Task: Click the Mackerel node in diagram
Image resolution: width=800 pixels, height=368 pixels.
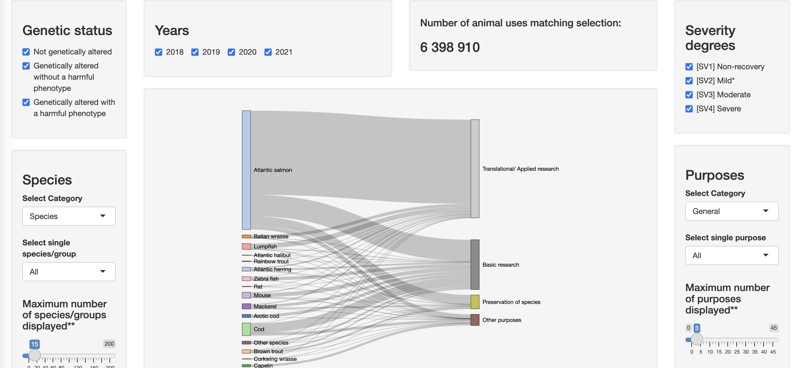Action: (x=246, y=306)
